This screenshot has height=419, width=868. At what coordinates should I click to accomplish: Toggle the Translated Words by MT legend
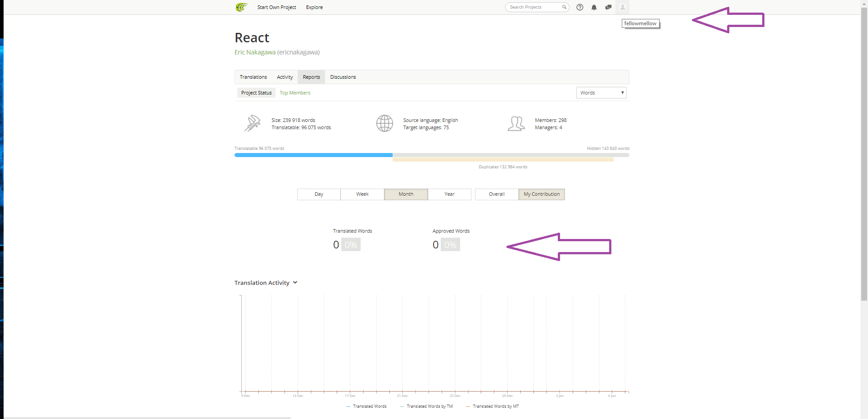tap(493, 406)
